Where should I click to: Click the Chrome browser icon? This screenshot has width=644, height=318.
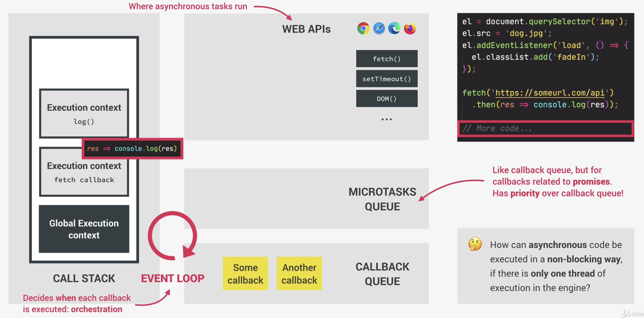click(363, 29)
